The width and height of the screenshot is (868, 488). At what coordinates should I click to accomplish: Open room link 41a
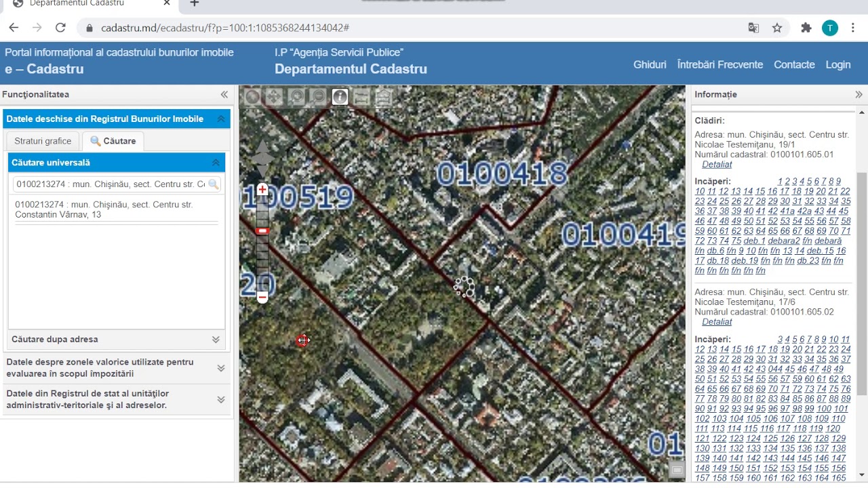787,211
